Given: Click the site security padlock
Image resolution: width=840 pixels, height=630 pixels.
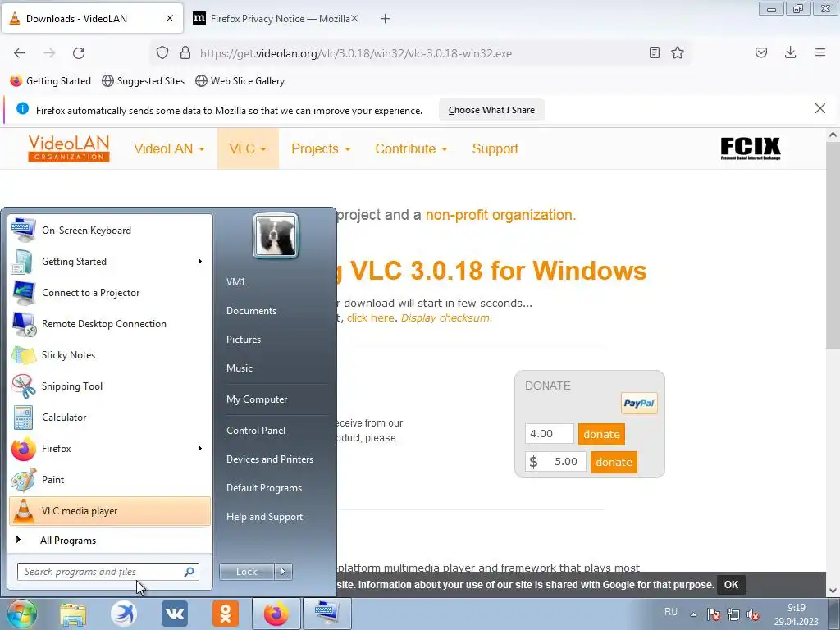Looking at the screenshot, I should point(185,53).
